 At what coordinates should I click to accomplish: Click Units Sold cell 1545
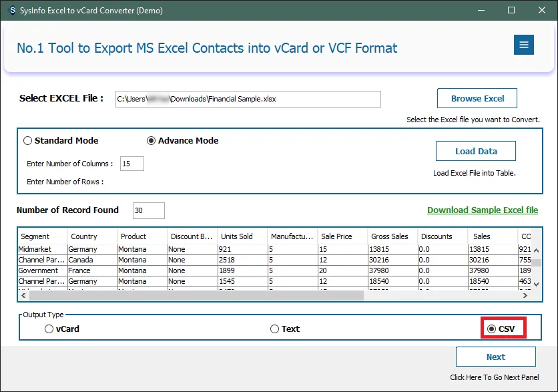click(242, 281)
